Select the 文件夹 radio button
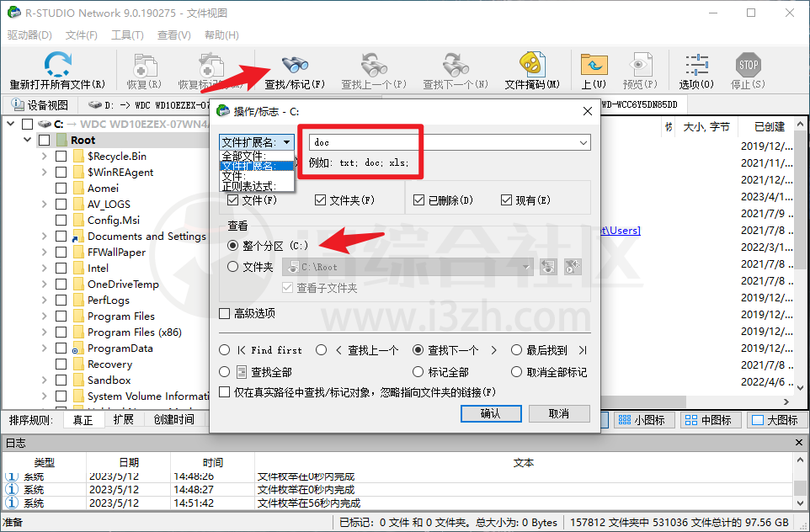The height and width of the screenshot is (532, 810). [233, 267]
